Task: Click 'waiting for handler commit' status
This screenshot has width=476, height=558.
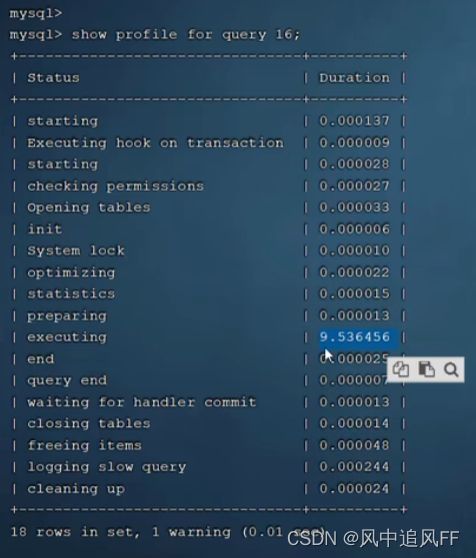Action: point(142,402)
